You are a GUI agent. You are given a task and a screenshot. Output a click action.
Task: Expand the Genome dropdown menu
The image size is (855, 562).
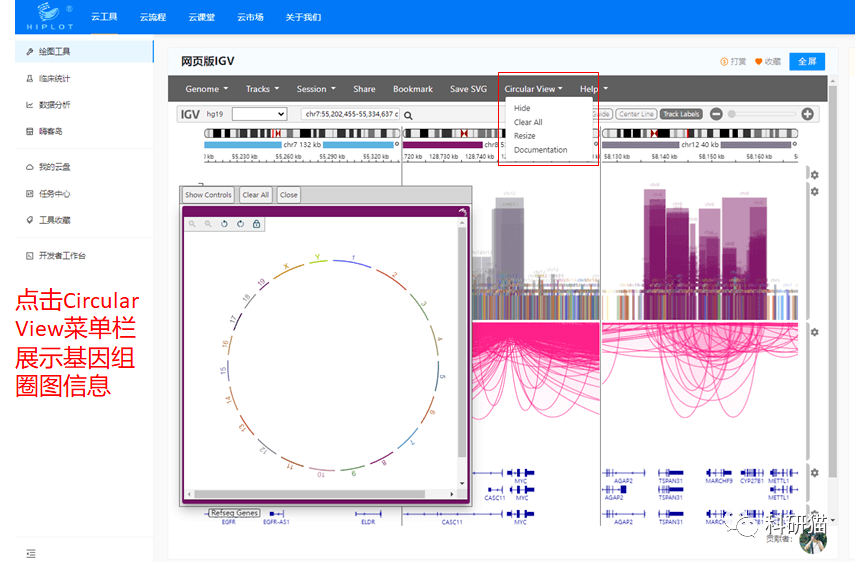[x=206, y=89]
